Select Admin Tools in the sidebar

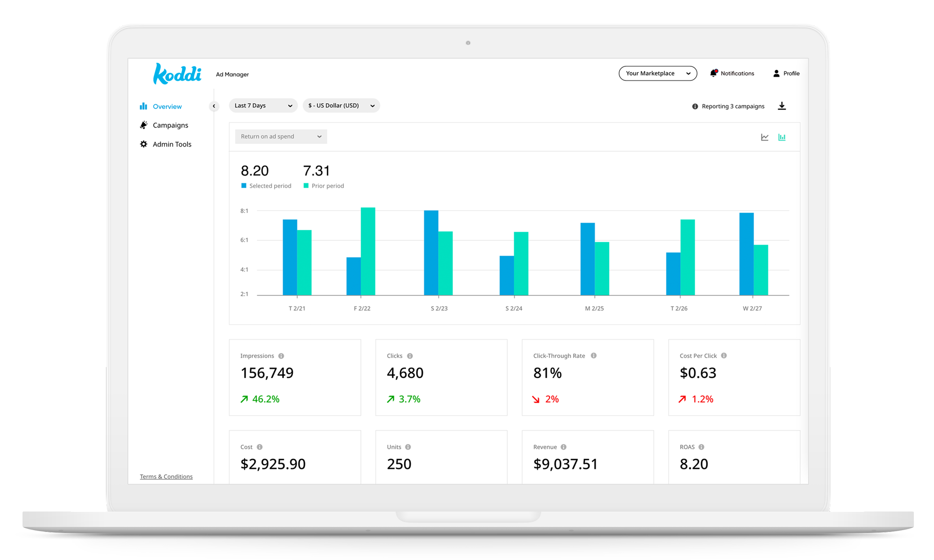pos(172,144)
